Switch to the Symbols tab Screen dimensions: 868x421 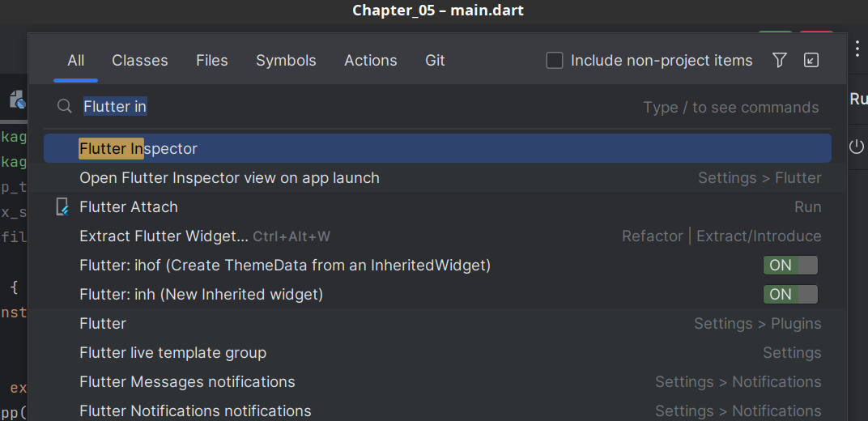[x=286, y=60]
